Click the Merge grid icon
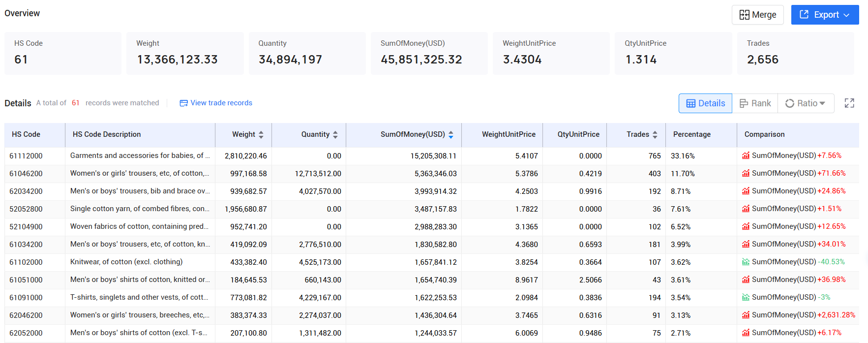This screenshot has width=868, height=343. click(745, 15)
